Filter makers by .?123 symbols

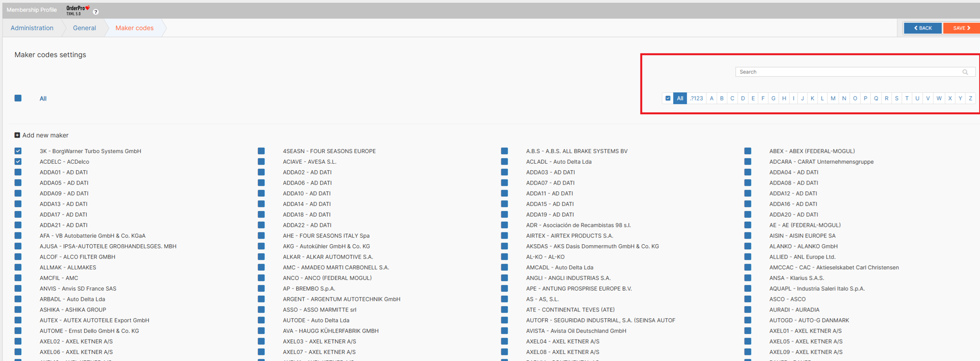click(x=696, y=98)
